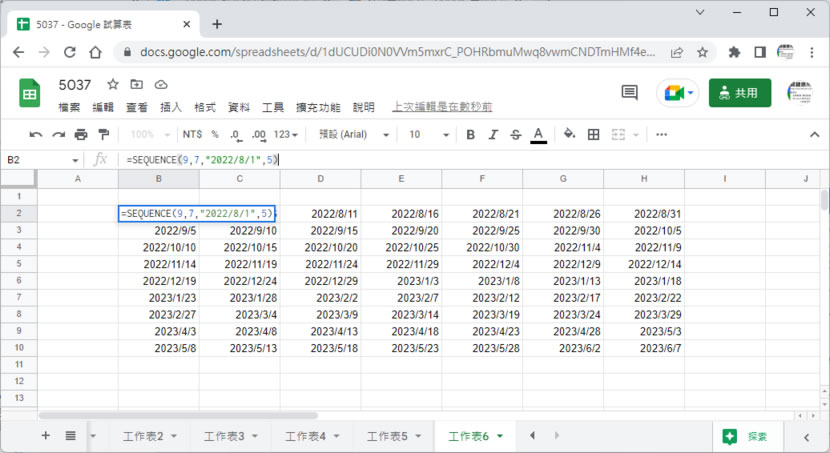The image size is (830, 453).
Task: Open the text color picker
Action: [x=538, y=135]
